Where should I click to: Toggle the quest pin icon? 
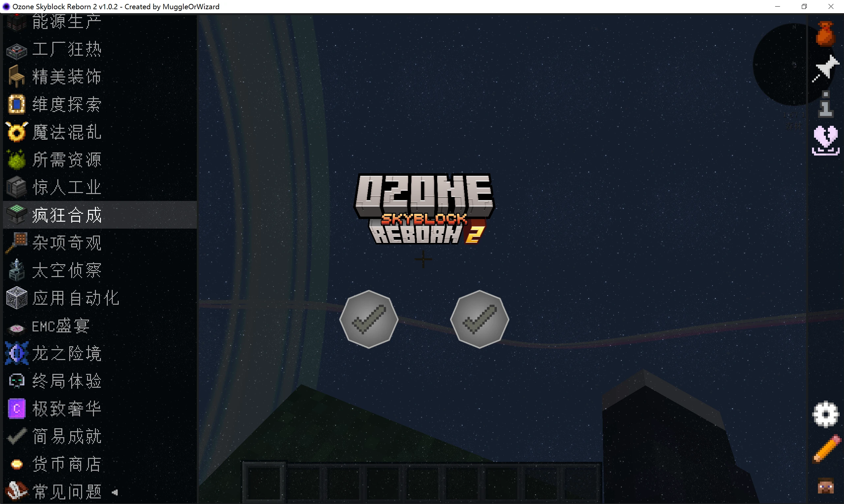pyautogui.click(x=825, y=68)
